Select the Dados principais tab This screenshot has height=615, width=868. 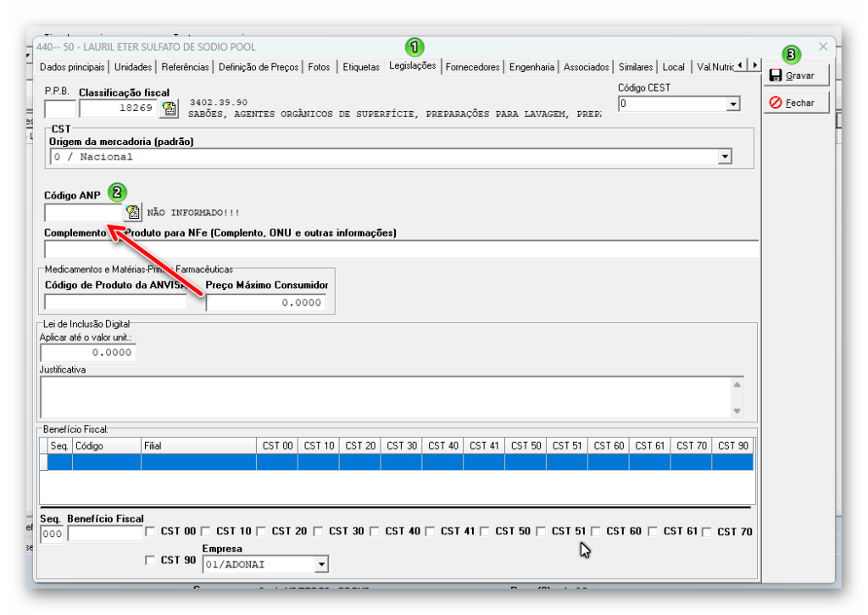tap(72, 67)
